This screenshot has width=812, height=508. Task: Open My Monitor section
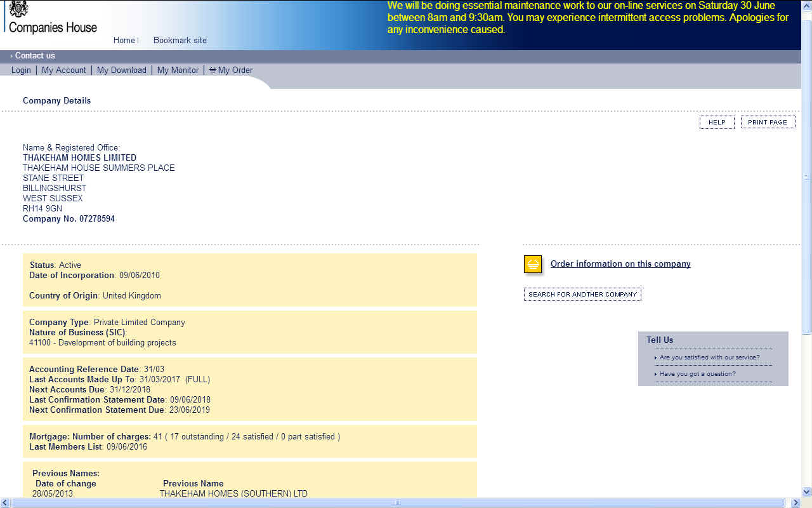click(178, 70)
